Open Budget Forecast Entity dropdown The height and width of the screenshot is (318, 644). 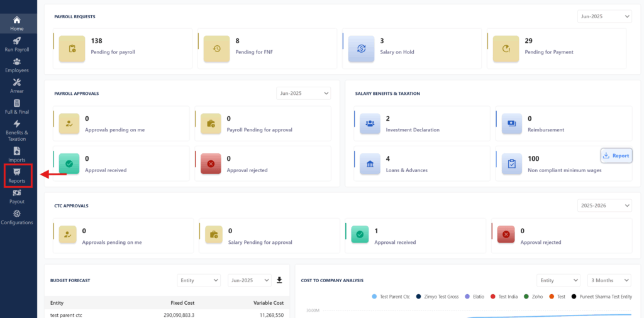pyautogui.click(x=199, y=280)
